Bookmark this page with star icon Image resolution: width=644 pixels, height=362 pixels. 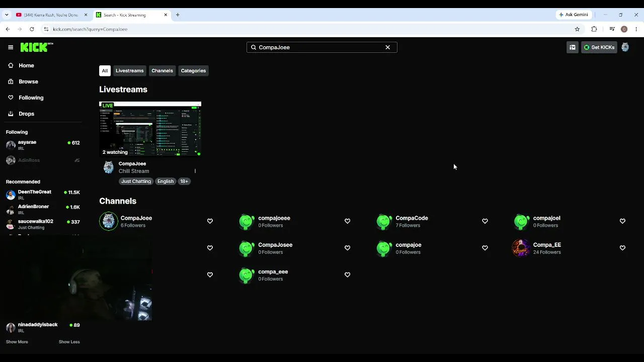coord(577,29)
